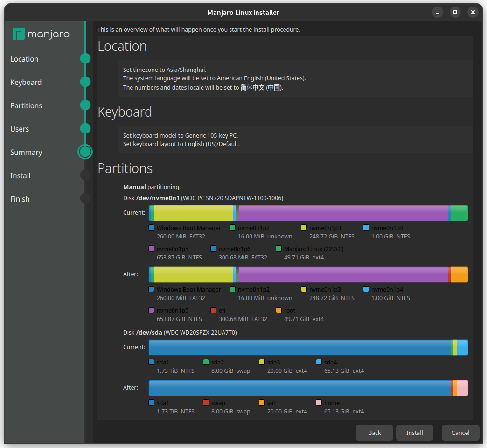This screenshot has height=448, width=487.
Task: Click the 'Set timezone to Asia/Shanghai.' text
Action: (x=165, y=70)
